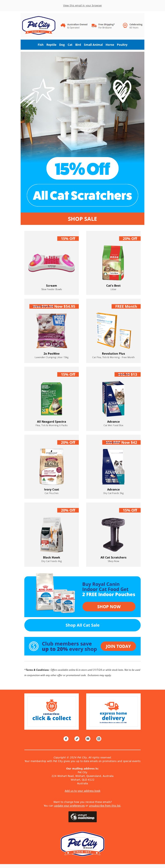Open the link icon in footer socials

pos(77,739)
